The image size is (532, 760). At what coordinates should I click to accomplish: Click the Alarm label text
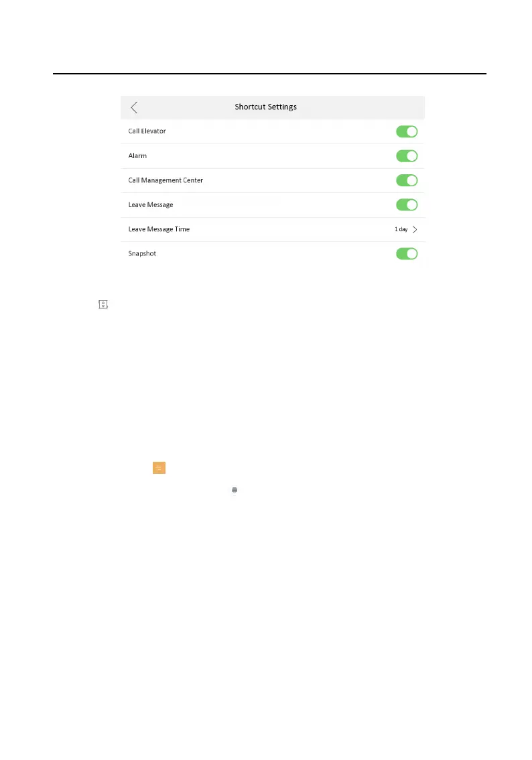(137, 155)
